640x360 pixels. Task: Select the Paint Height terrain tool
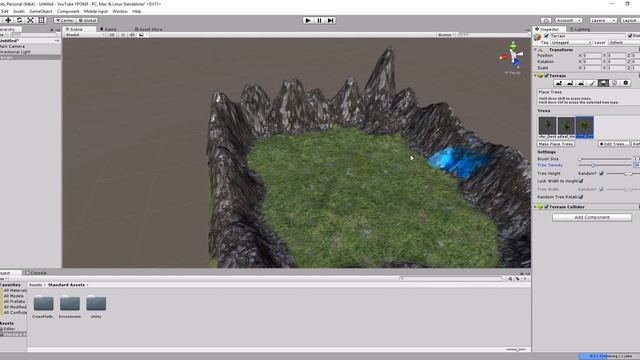570,83
